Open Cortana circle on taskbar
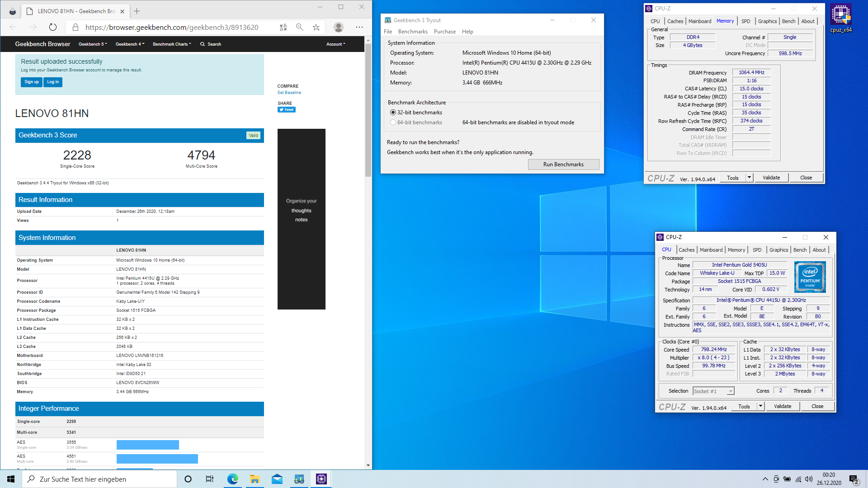The image size is (868, 488). click(188, 479)
